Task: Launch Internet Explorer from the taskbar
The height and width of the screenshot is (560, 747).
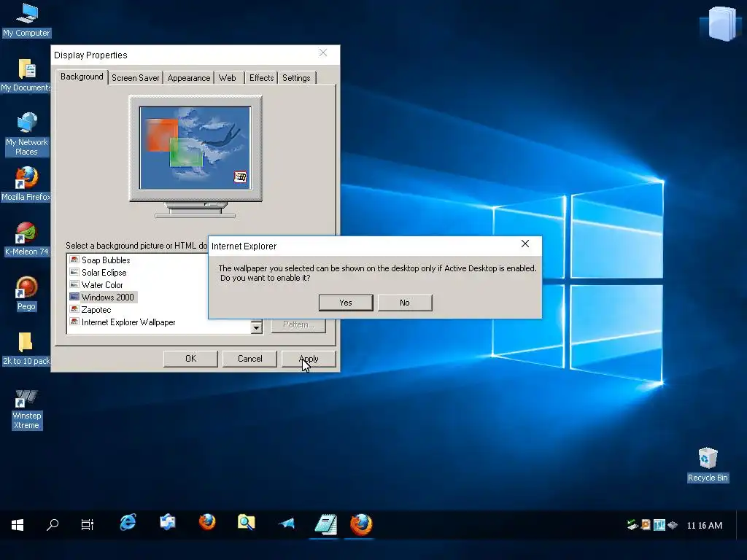Action: click(128, 523)
